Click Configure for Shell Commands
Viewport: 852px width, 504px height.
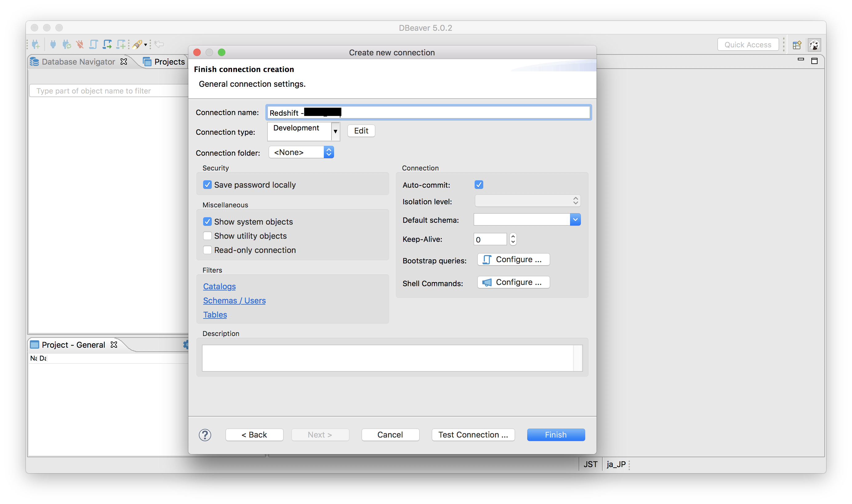pyautogui.click(x=513, y=282)
